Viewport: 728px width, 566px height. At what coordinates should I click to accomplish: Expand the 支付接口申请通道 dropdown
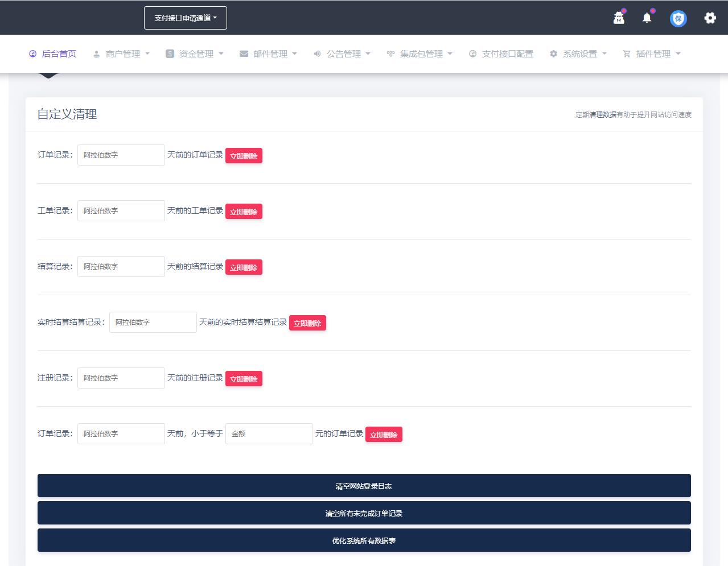click(186, 18)
